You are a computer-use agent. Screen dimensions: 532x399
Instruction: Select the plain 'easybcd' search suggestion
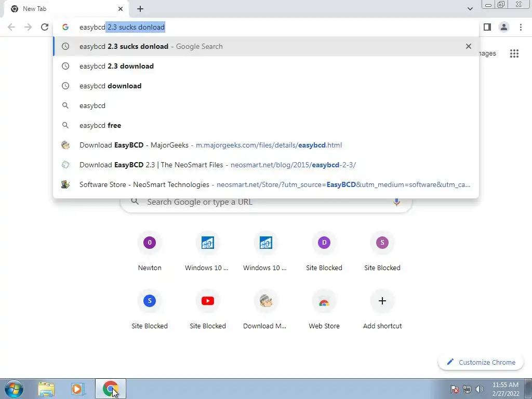click(x=266, y=105)
